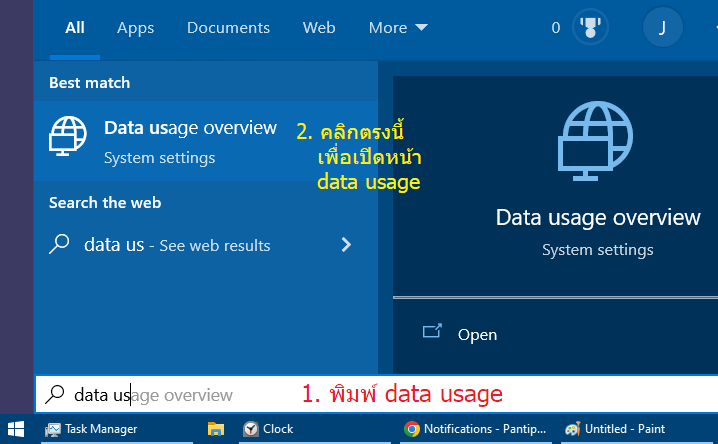
Task: Open the J user account avatar
Action: click(663, 27)
